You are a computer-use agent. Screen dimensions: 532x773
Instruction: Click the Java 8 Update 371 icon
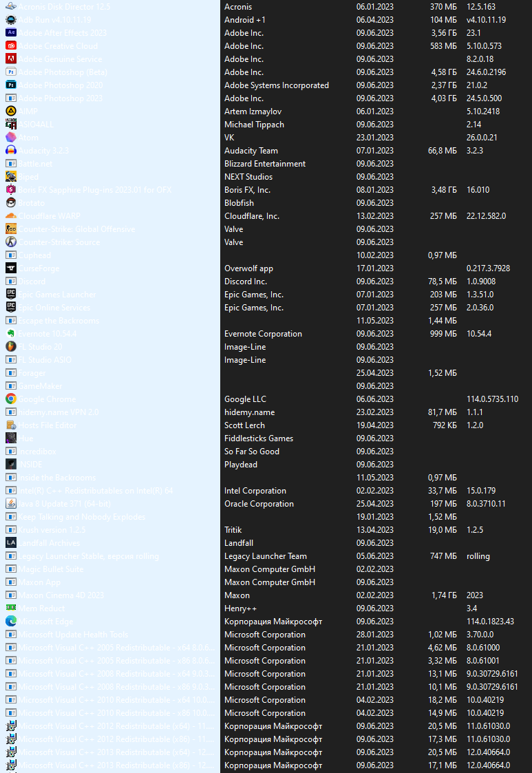tap(10, 504)
